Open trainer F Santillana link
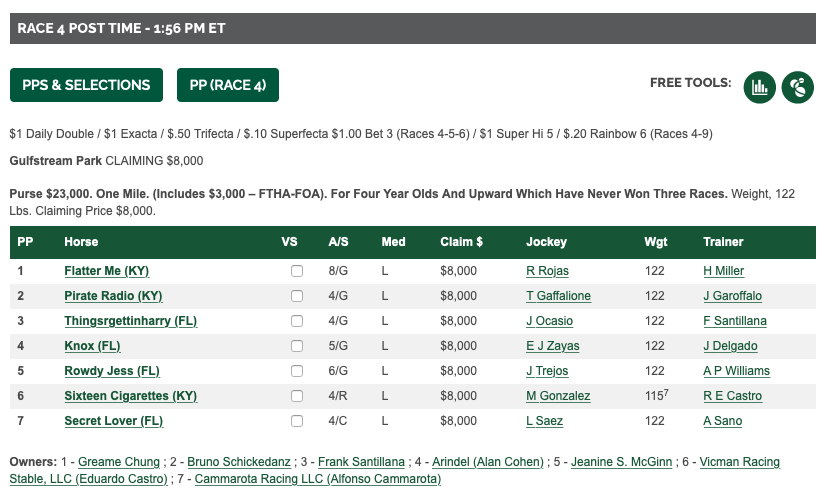This screenshot has height=495, width=826. pos(735,321)
